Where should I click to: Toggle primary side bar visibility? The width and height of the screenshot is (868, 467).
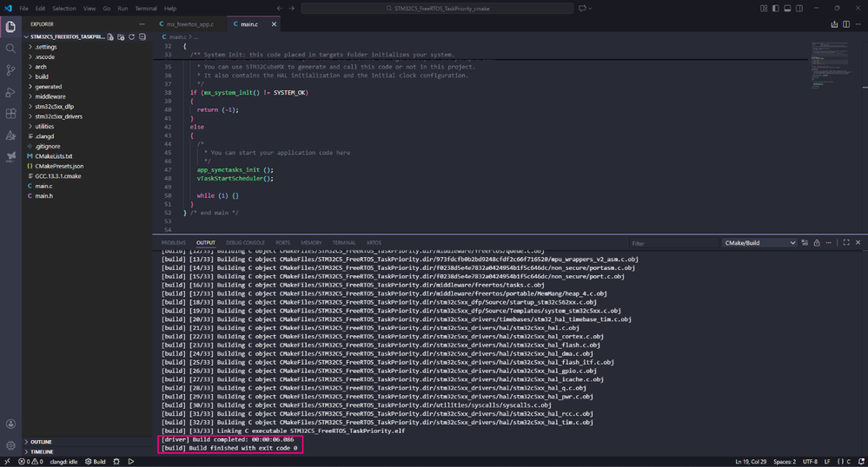point(776,9)
